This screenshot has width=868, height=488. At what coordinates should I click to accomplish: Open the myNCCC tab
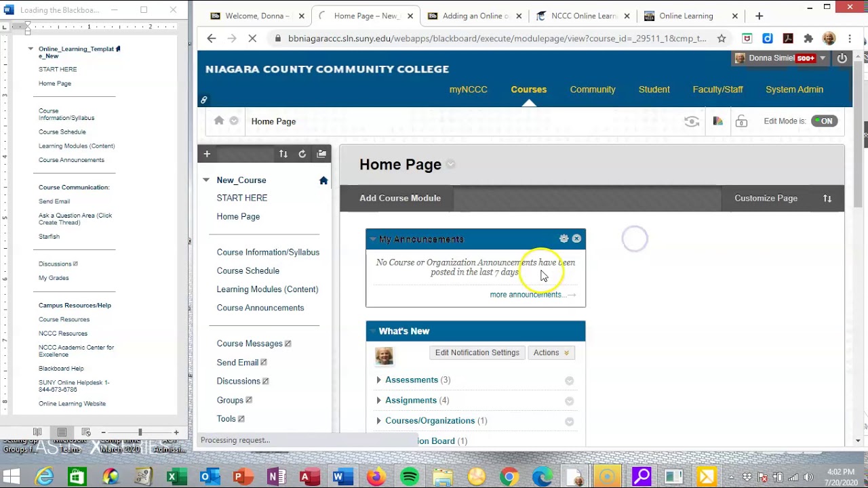pyautogui.click(x=469, y=89)
